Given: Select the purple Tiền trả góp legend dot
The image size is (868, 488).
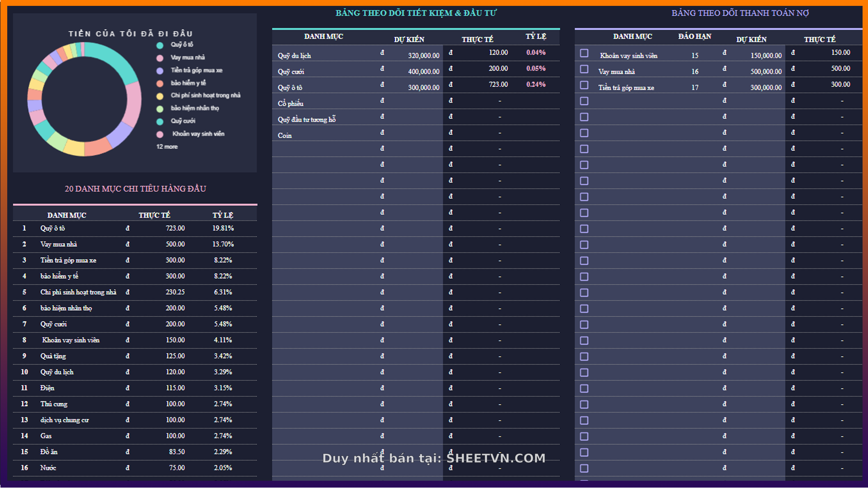Looking at the screenshot, I should (160, 70).
